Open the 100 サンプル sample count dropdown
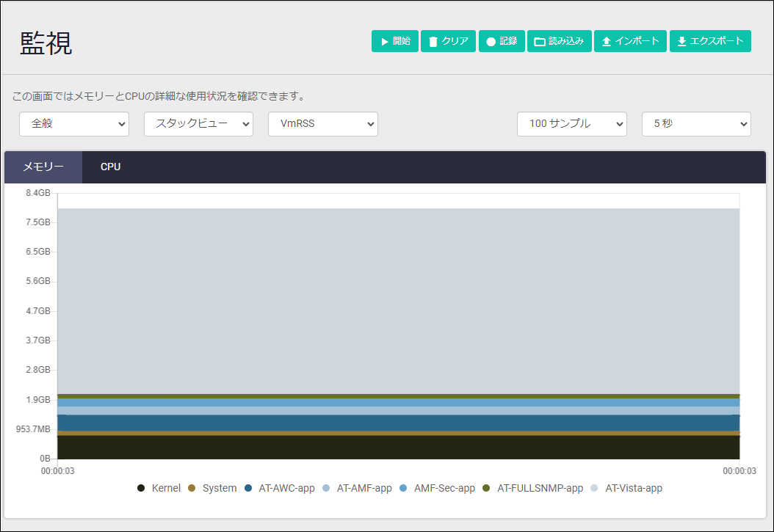774x532 pixels. point(571,124)
